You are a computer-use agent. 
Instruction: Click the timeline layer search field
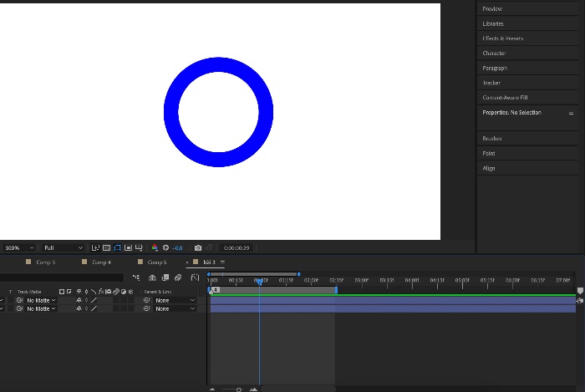pyautogui.click(x=62, y=277)
